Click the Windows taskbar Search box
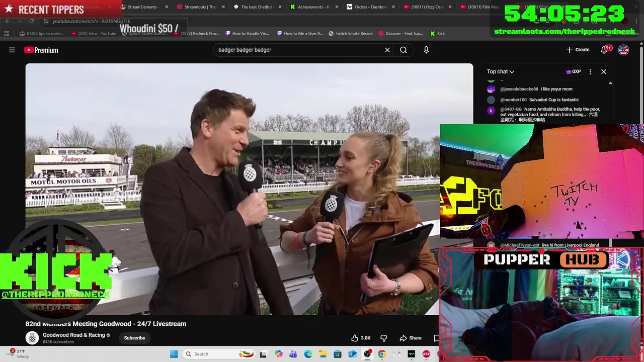644x362 pixels. coord(218,354)
